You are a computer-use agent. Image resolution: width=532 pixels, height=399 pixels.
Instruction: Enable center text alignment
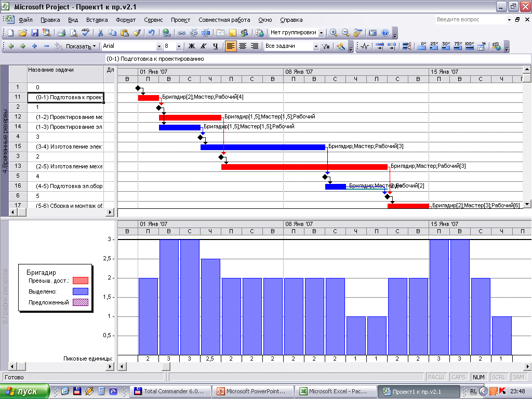(243, 46)
